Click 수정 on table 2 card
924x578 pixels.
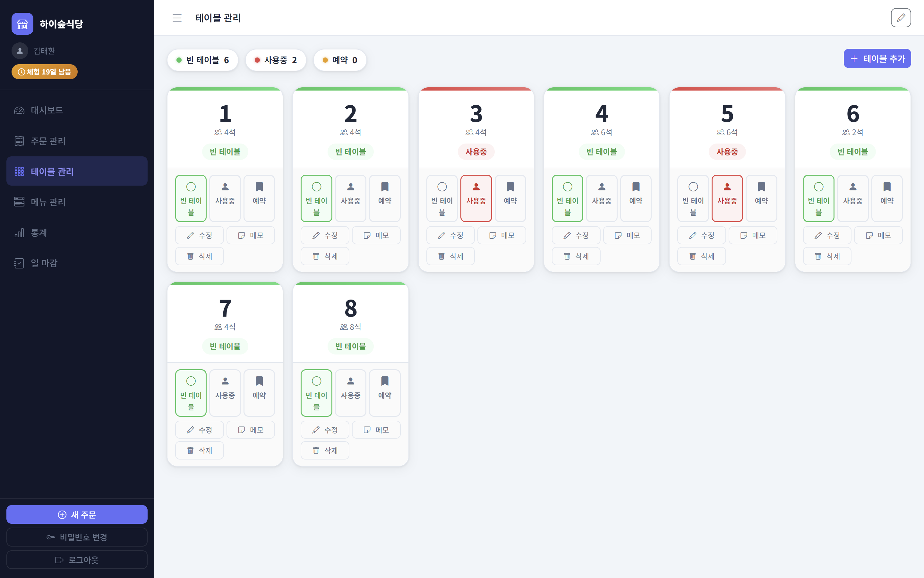325,235
